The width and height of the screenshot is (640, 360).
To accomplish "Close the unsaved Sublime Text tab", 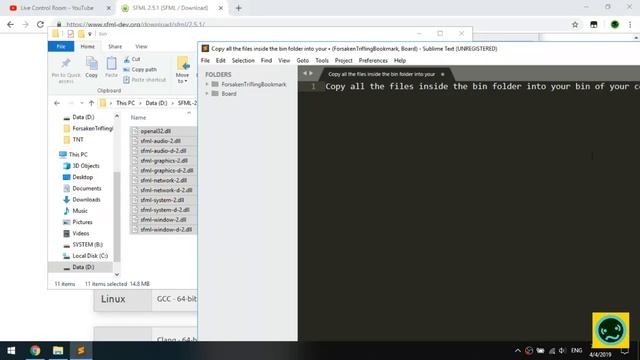I will tap(442, 74).
